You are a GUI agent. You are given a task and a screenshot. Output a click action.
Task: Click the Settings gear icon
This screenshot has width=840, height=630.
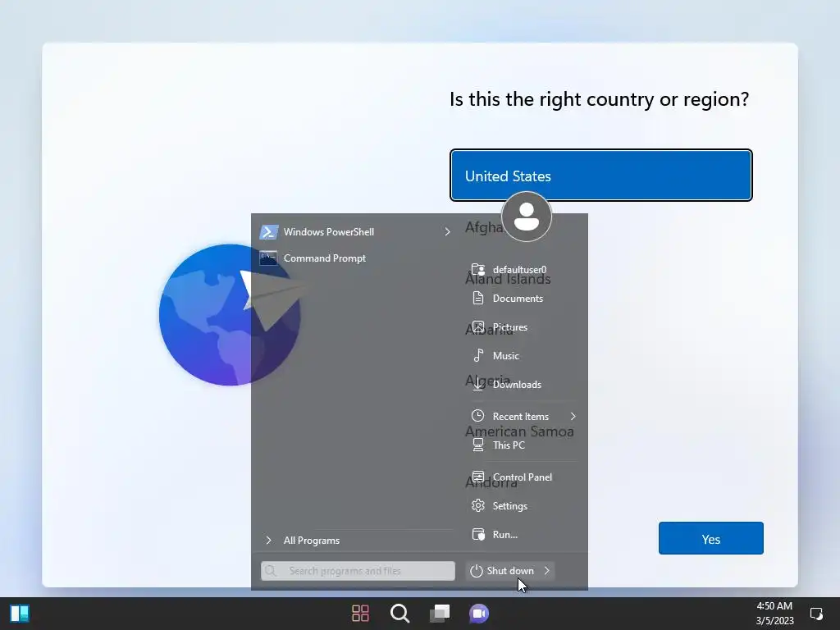click(478, 505)
